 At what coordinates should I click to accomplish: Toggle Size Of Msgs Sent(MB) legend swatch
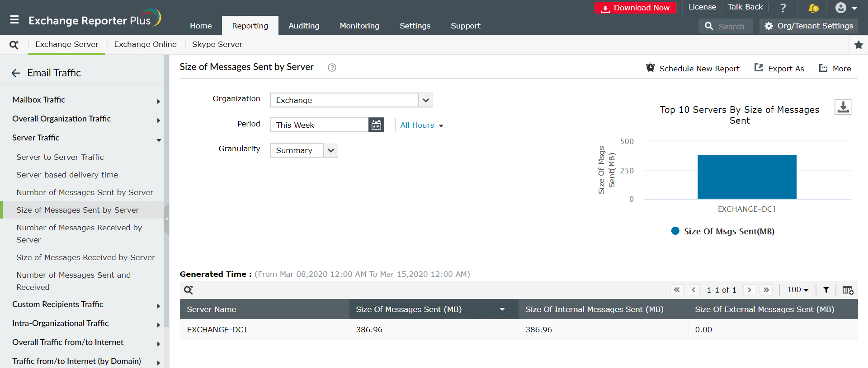675,231
